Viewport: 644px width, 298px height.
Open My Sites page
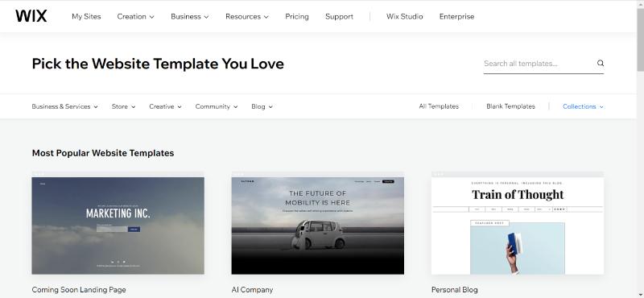pos(86,16)
